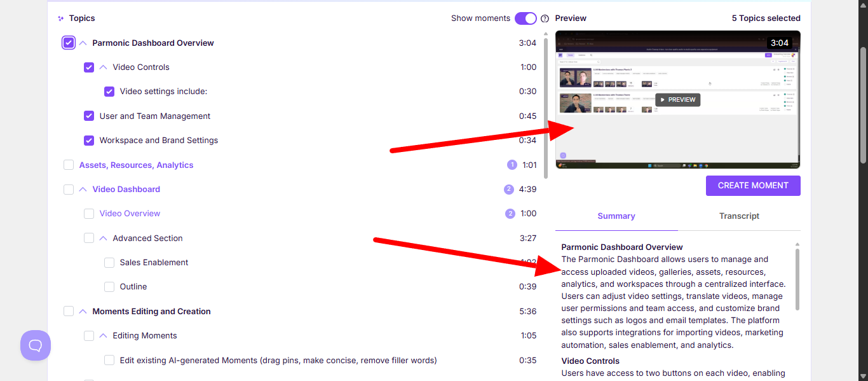Check the Editing Moments checkbox
The width and height of the screenshot is (868, 381).
coord(89,335)
